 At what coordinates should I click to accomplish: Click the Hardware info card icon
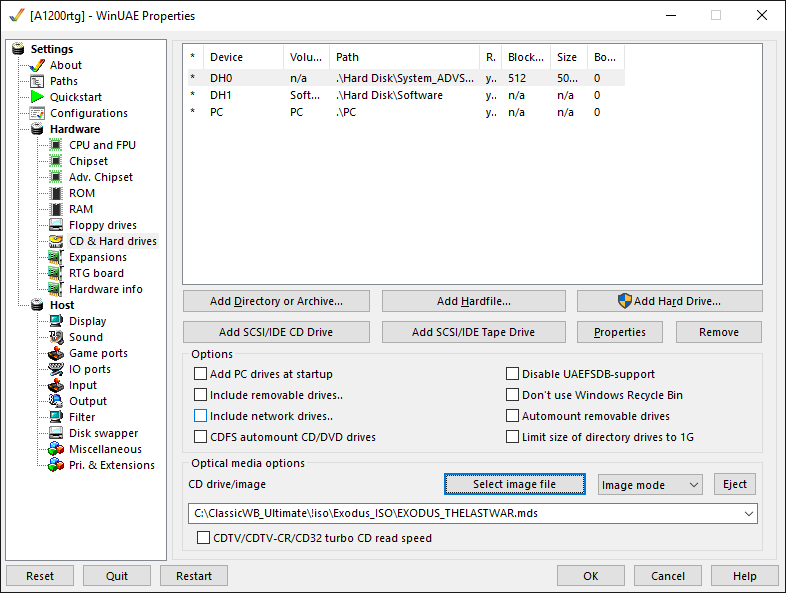[x=56, y=289]
